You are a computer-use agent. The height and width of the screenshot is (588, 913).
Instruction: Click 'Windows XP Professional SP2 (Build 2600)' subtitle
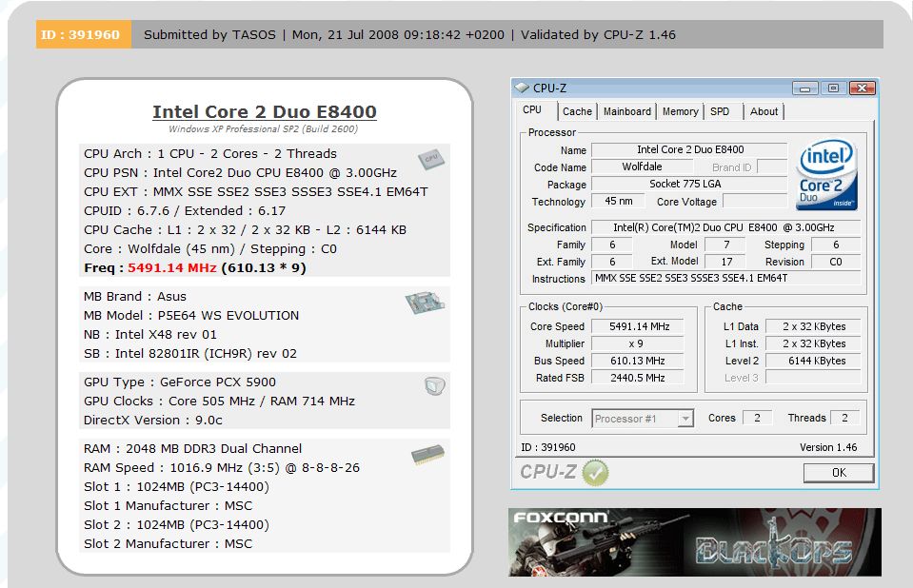(263, 129)
